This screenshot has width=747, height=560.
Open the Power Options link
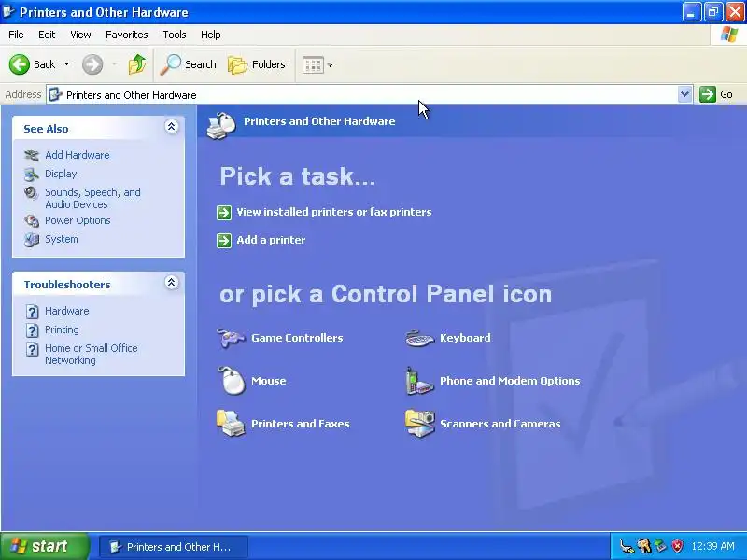point(78,220)
